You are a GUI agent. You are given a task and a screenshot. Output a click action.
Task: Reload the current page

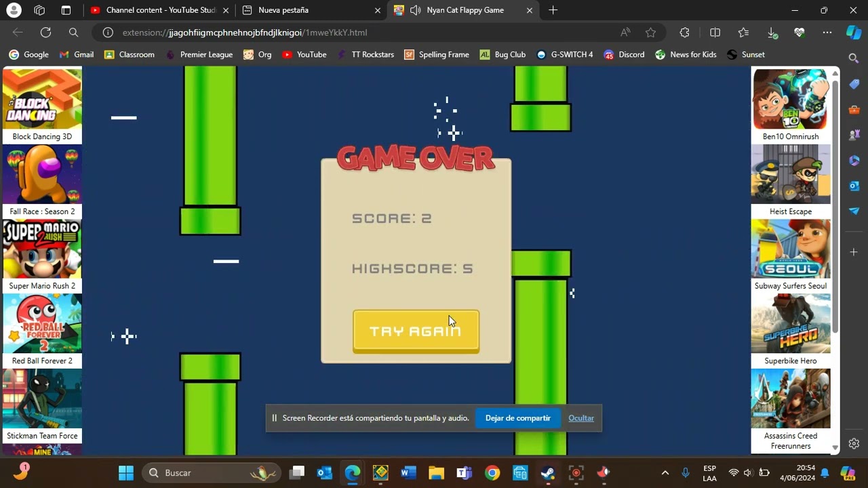[45, 33]
